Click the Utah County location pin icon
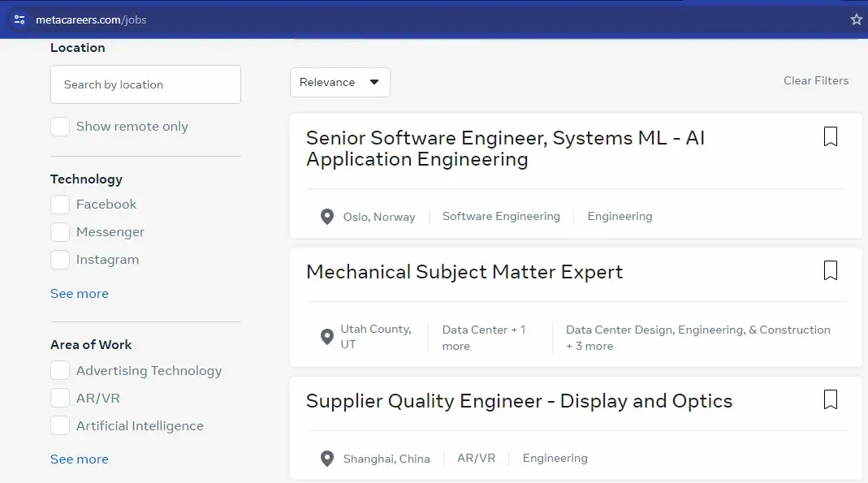 [x=327, y=337]
